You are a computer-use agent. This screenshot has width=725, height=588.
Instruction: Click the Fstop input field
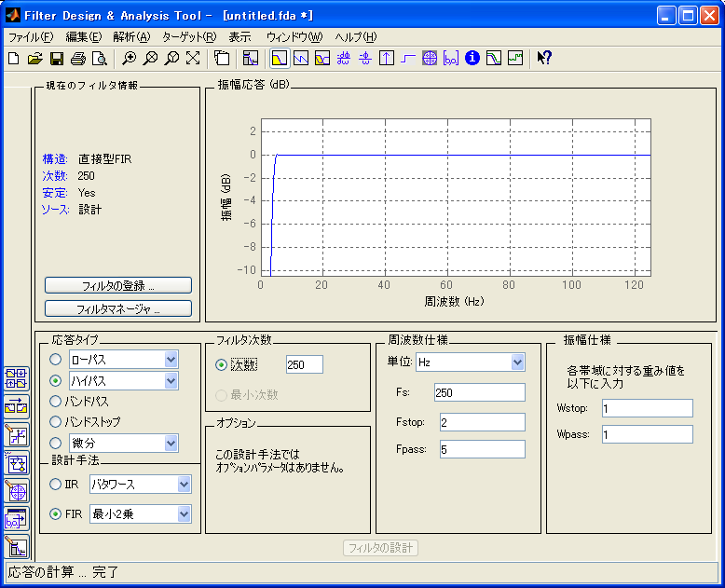pyautogui.click(x=483, y=422)
